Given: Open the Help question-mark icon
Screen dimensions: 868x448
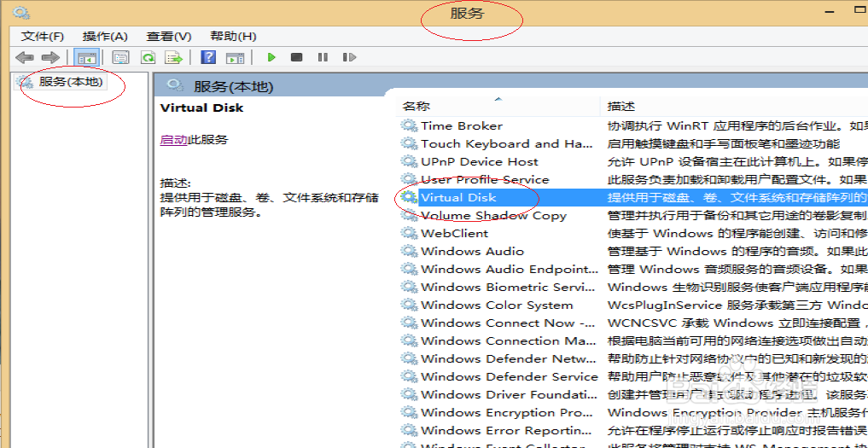Looking at the screenshot, I should pyautogui.click(x=208, y=57).
